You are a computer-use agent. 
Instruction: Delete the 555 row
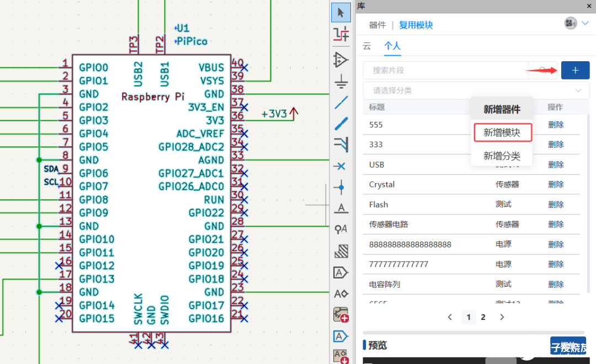[556, 125]
